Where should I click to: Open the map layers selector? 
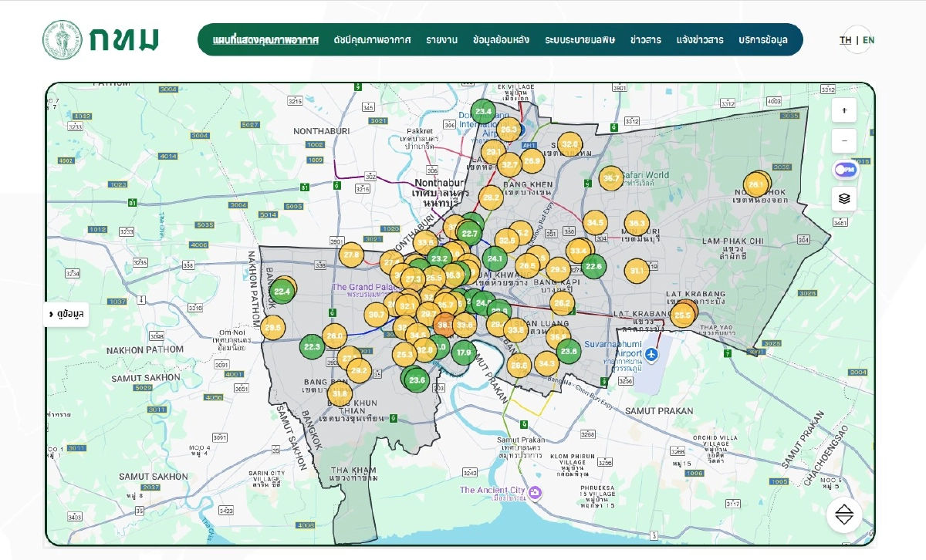[844, 198]
